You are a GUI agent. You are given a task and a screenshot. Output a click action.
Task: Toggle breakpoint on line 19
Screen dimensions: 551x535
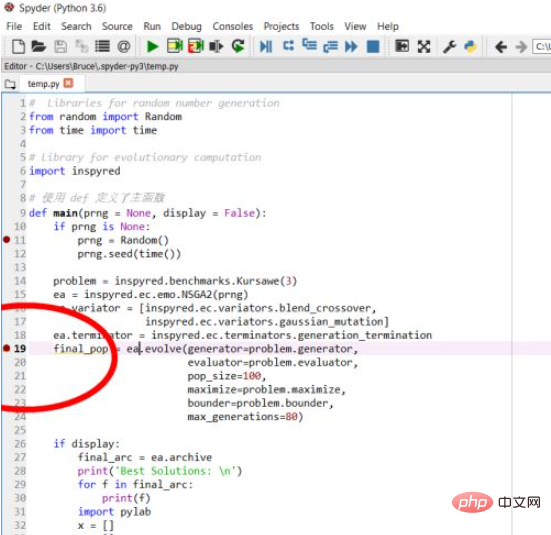tap(7, 348)
